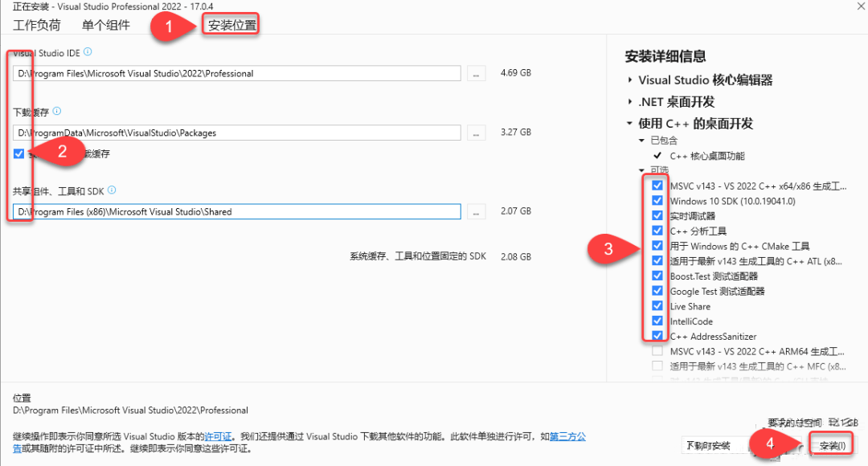868x466 pixels.
Task: Uncheck Live Share component
Action: (x=657, y=305)
